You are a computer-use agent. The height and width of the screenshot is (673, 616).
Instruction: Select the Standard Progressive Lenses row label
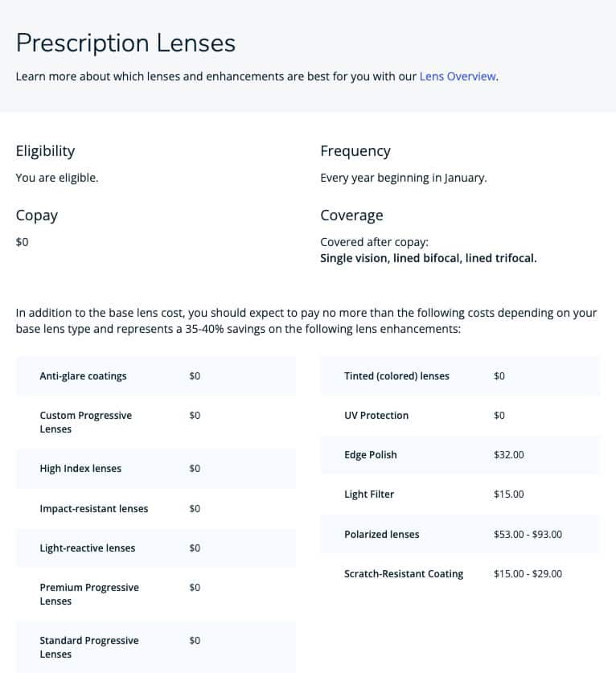coord(88,647)
